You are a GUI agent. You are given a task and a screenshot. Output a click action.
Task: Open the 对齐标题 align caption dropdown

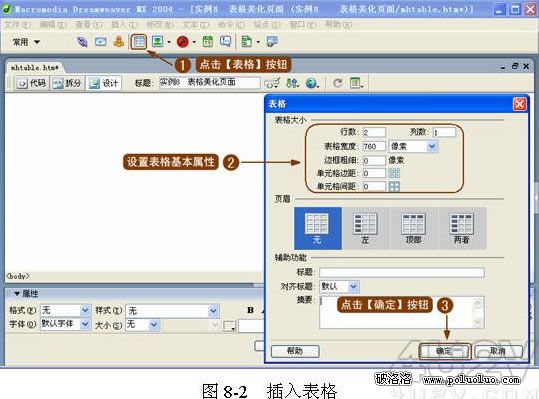tap(339, 286)
